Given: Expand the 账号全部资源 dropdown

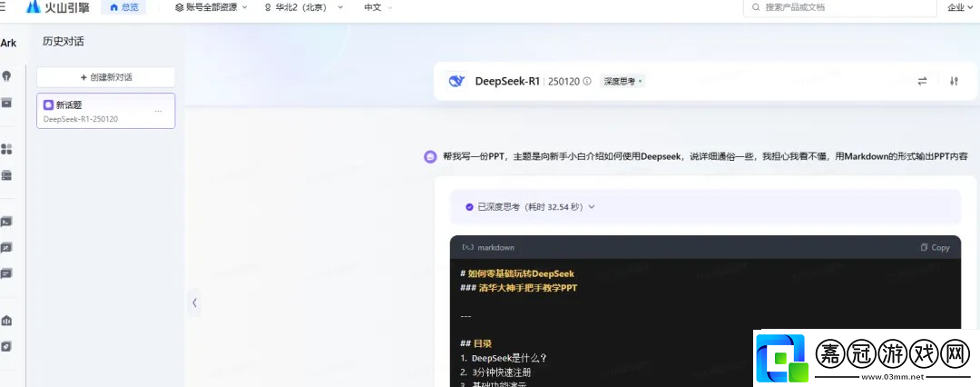Looking at the screenshot, I should tap(211, 7).
